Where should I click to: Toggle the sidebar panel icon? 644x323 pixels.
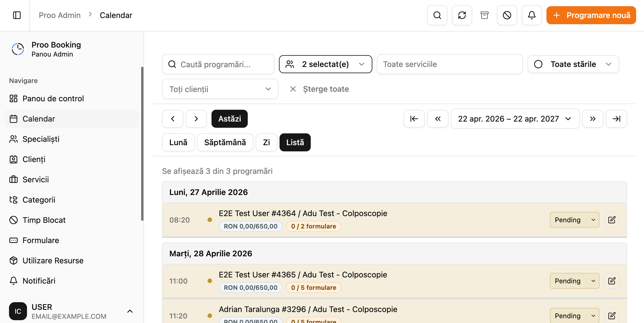coord(17,15)
